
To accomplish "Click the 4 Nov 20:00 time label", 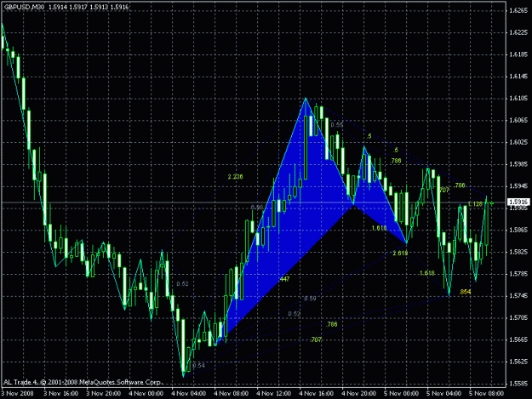I will point(359,393).
